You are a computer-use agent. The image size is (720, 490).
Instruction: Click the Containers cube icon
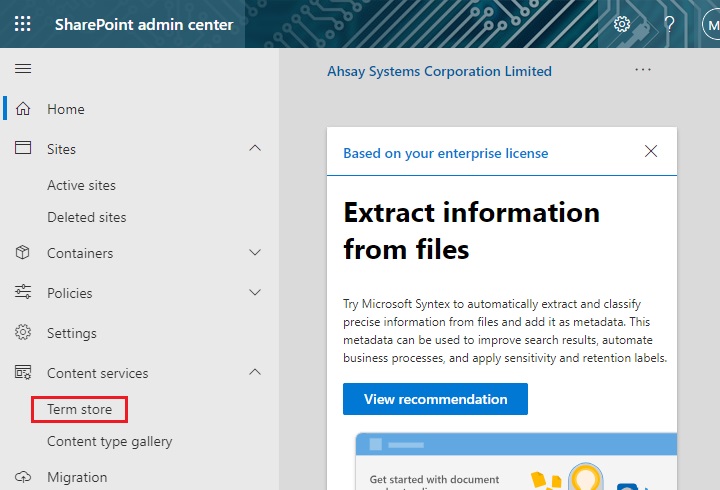pyautogui.click(x=23, y=253)
